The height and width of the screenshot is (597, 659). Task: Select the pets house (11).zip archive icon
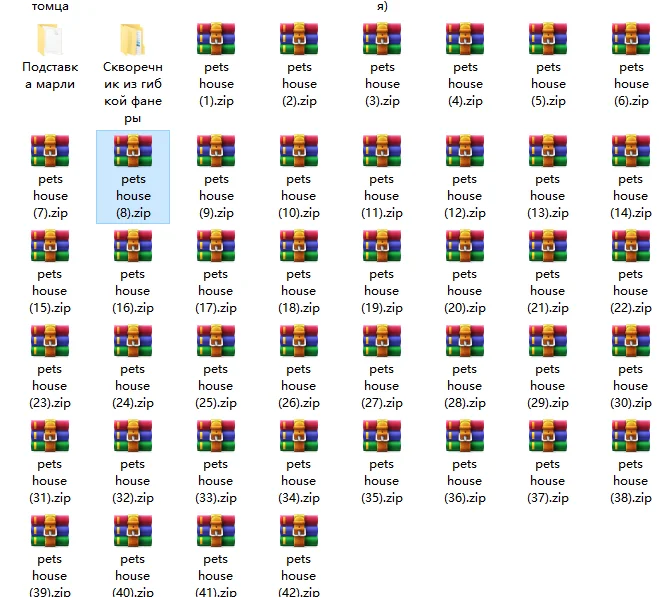pyautogui.click(x=382, y=151)
